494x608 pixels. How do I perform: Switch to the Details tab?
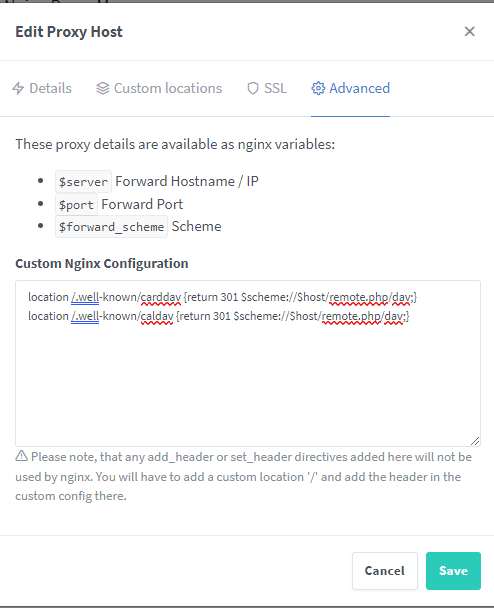42,88
